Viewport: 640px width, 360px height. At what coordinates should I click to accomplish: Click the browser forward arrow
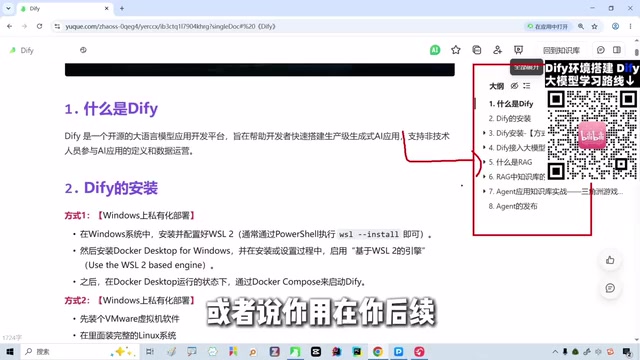24,26
